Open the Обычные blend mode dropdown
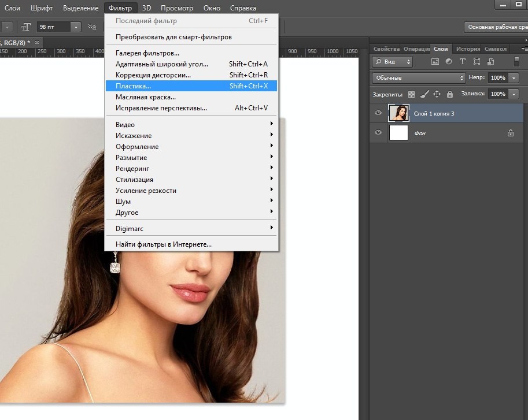The image size is (528, 420). point(419,77)
